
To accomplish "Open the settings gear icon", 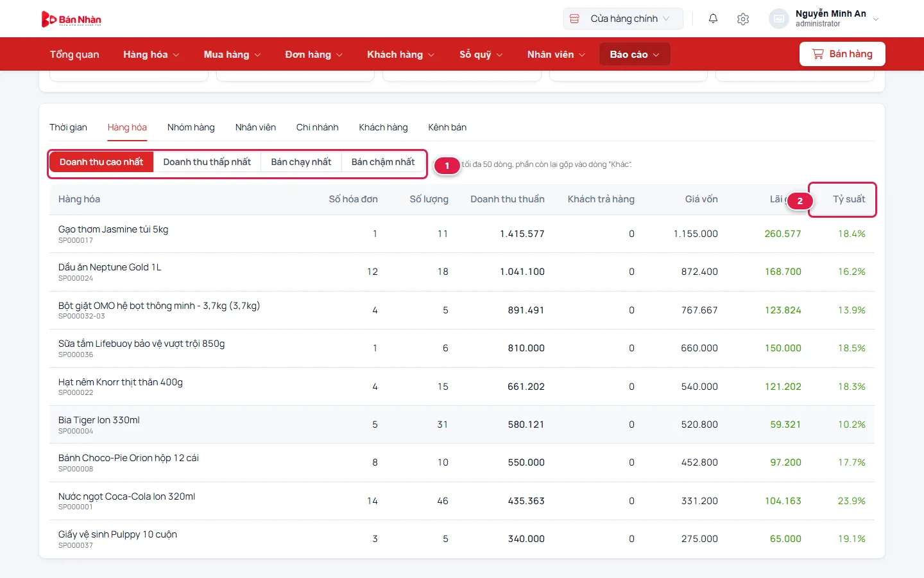I will tap(743, 19).
